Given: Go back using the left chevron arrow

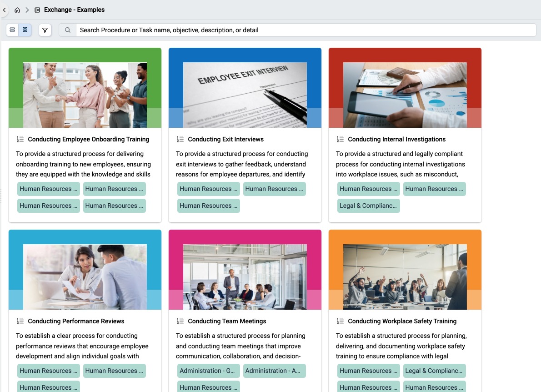Looking at the screenshot, I should click(x=5, y=10).
